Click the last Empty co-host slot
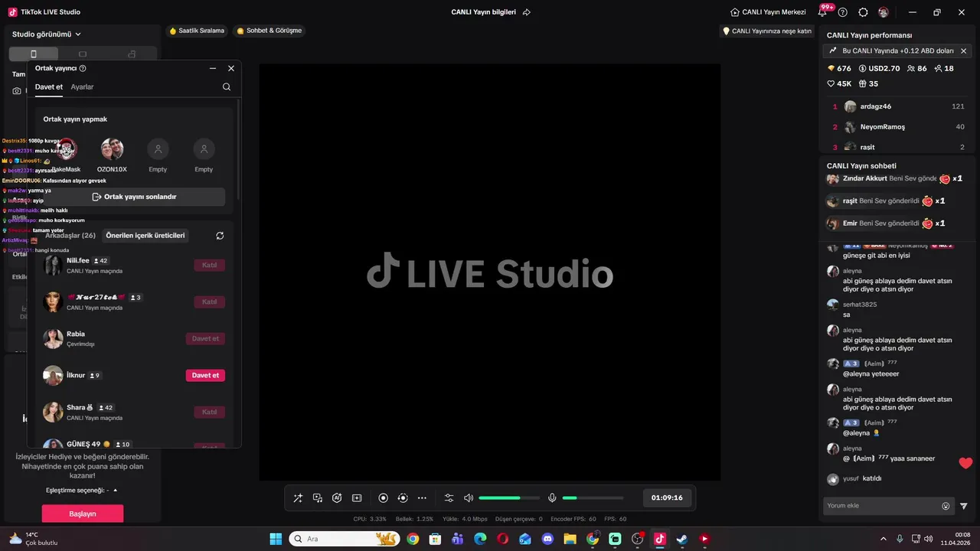The width and height of the screenshot is (980, 551). click(204, 148)
